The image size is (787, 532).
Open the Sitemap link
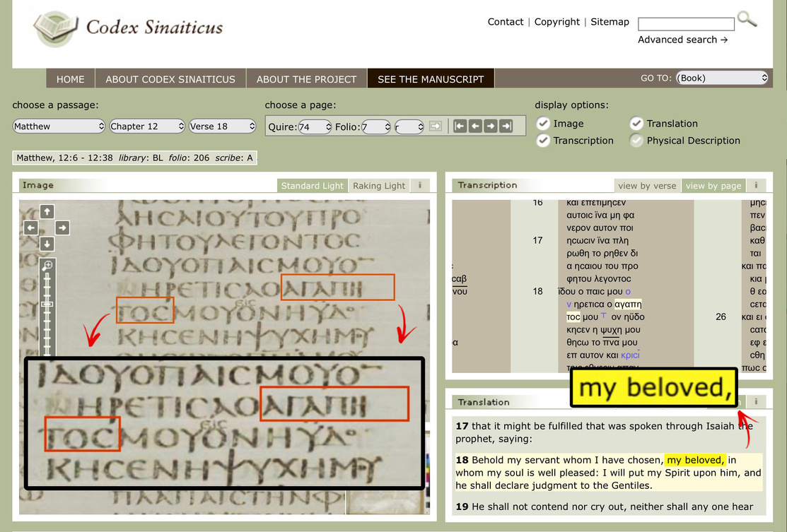[610, 22]
